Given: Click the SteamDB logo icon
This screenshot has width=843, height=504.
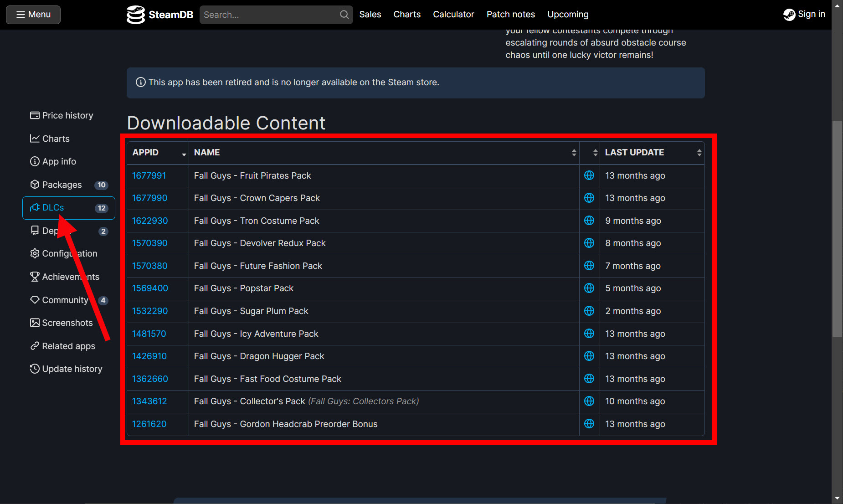Looking at the screenshot, I should point(135,15).
